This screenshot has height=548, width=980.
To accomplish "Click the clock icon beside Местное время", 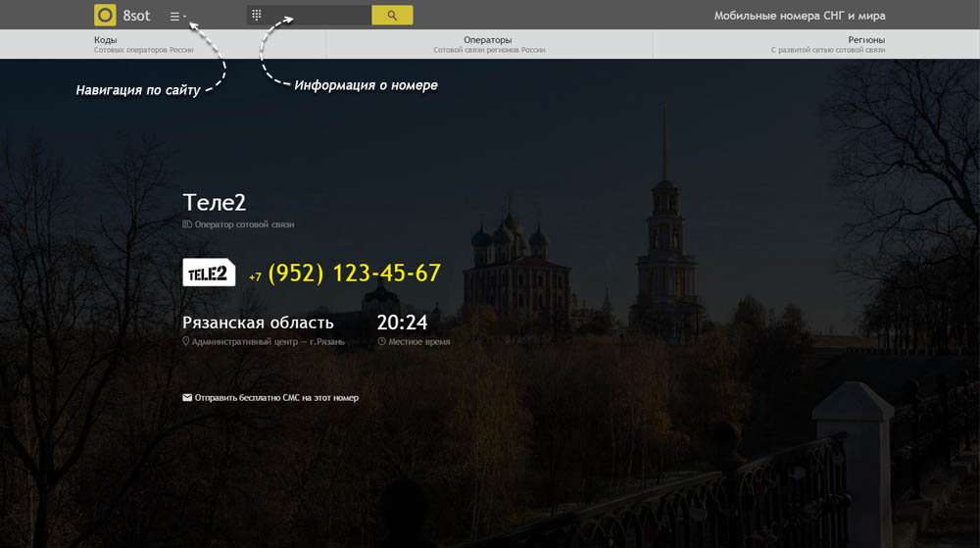I will tap(381, 341).
